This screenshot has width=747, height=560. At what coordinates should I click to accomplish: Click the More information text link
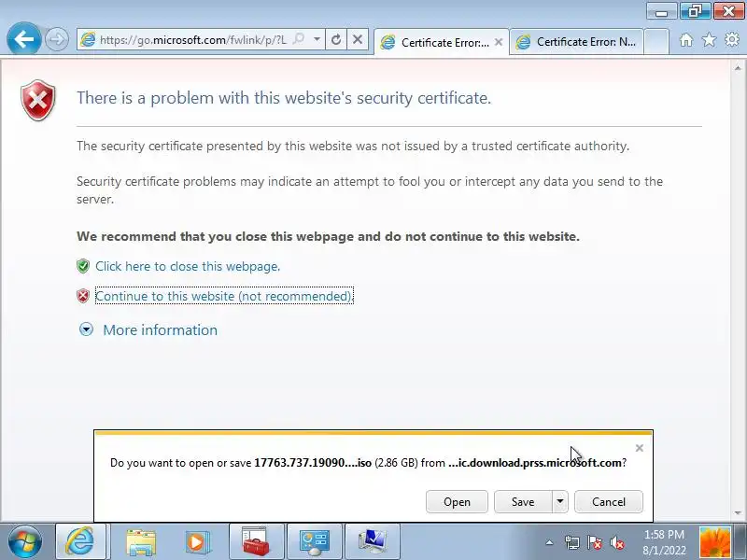click(x=160, y=330)
